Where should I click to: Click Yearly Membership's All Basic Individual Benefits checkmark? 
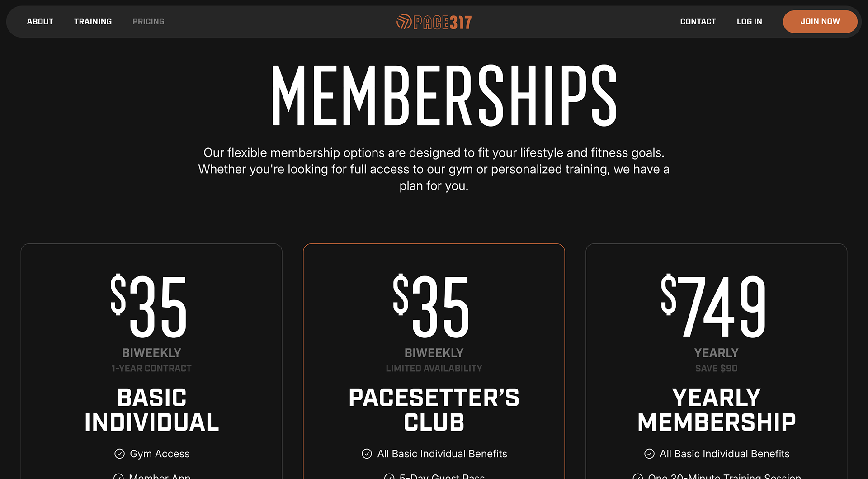649,454
